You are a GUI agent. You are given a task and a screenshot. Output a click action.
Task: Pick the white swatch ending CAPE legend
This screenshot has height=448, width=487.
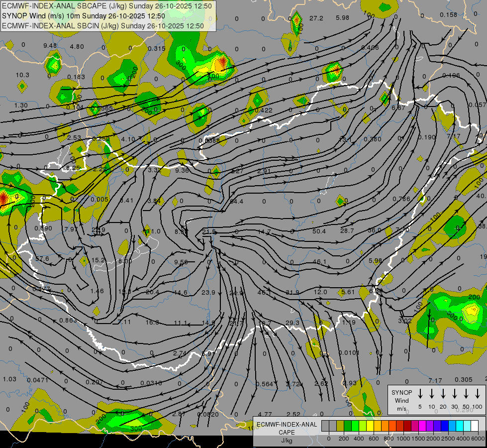(x=475, y=426)
